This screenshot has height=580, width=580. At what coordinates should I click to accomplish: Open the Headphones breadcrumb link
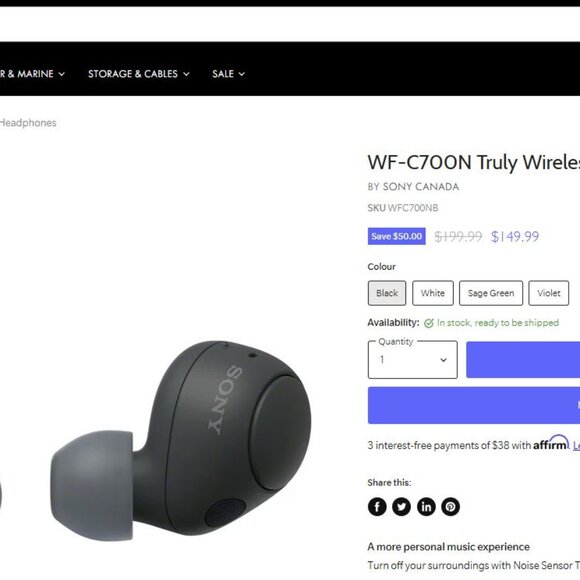point(28,123)
